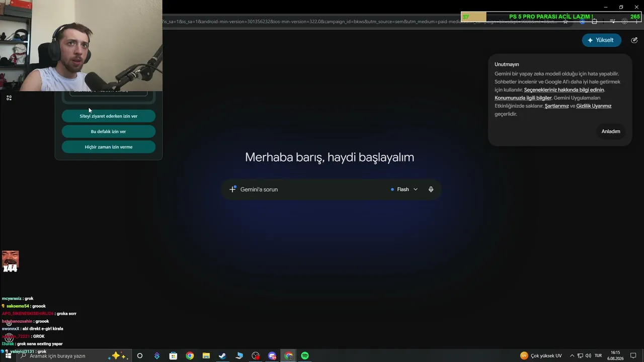The width and height of the screenshot is (644, 362).
Task: Choose 'Hiçbir zaman izin verme' permission
Action: coord(109,147)
